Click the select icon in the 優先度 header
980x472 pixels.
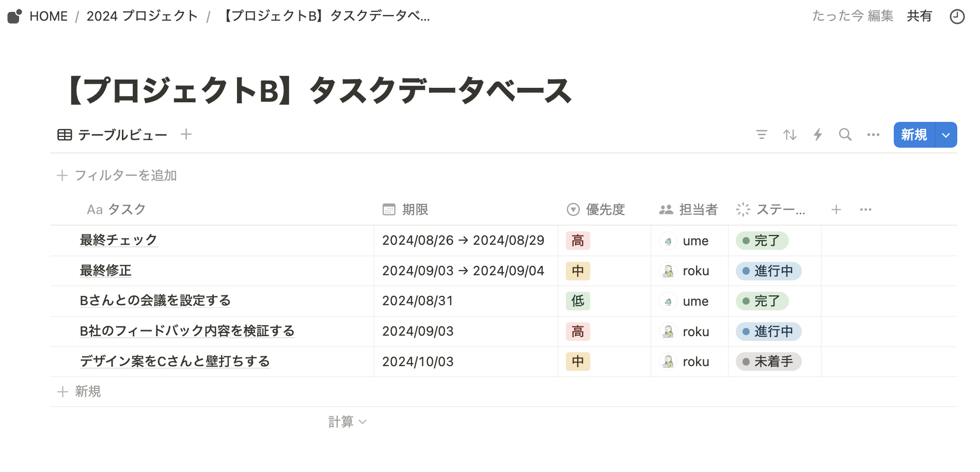pos(573,209)
